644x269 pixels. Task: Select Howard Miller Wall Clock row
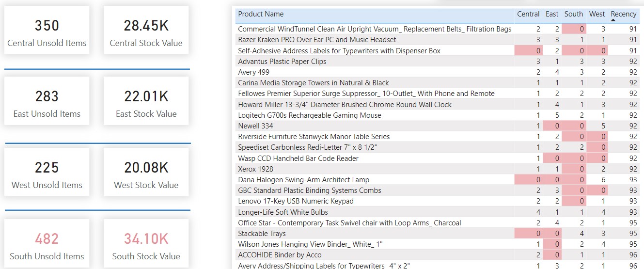pyautogui.click(x=437, y=104)
